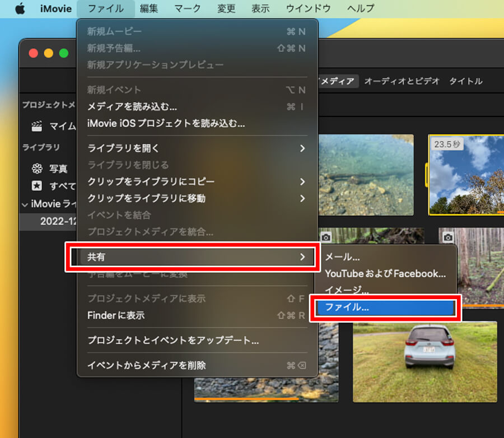The image size is (504, 438).
Task: Choose メディアを読み込む… menu item
Action: point(197,107)
